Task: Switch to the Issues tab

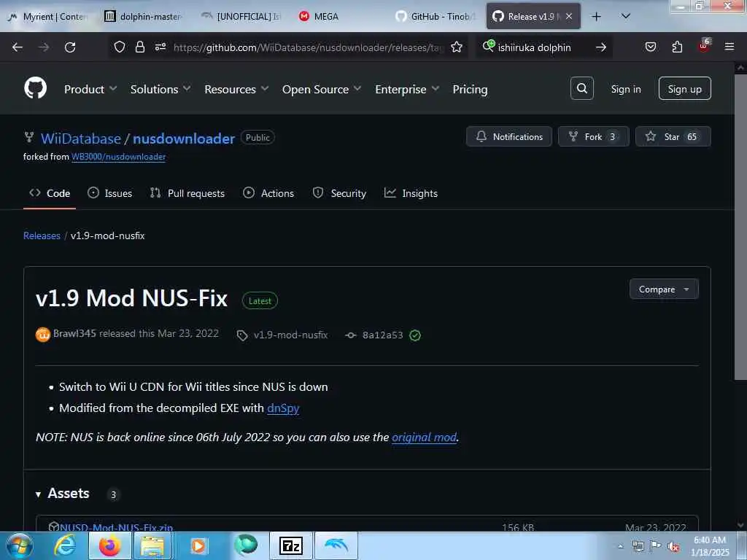Action: point(110,192)
